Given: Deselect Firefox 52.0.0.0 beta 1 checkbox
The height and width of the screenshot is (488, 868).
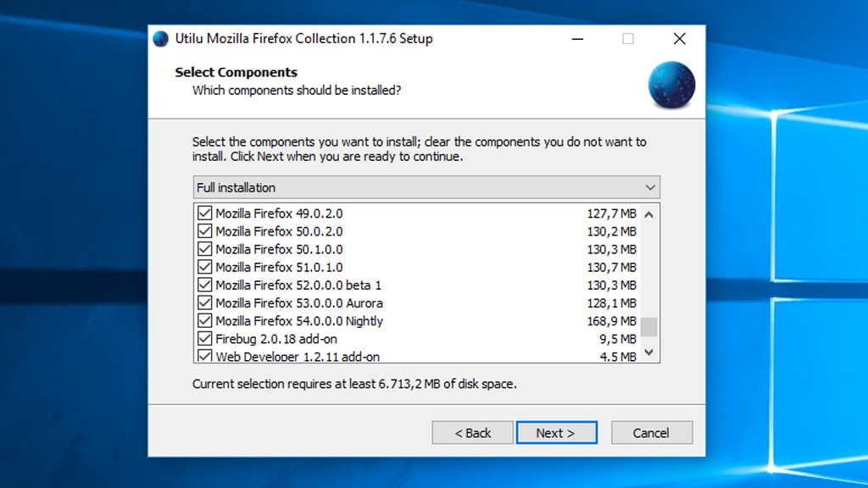Looking at the screenshot, I should click(x=205, y=285).
